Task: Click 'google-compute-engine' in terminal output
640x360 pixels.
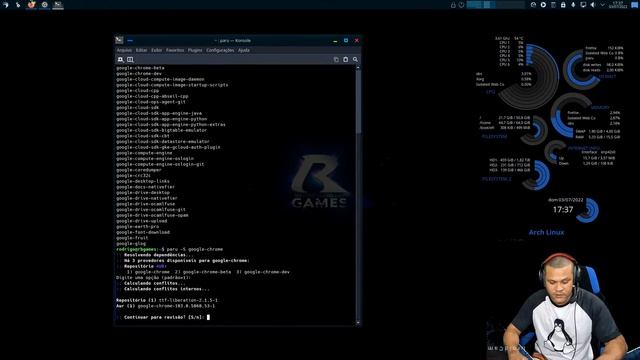Action: point(144,153)
